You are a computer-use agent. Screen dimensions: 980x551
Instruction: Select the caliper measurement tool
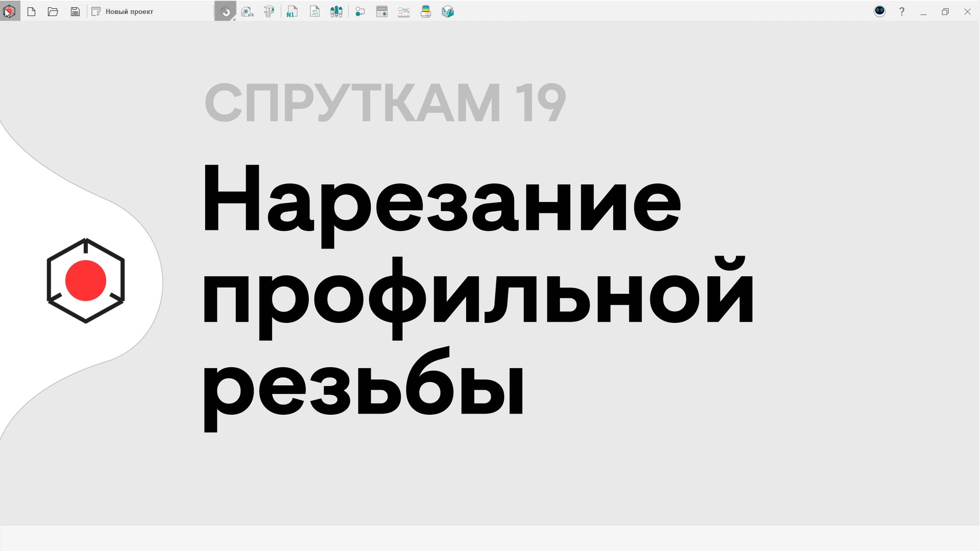tap(270, 11)
